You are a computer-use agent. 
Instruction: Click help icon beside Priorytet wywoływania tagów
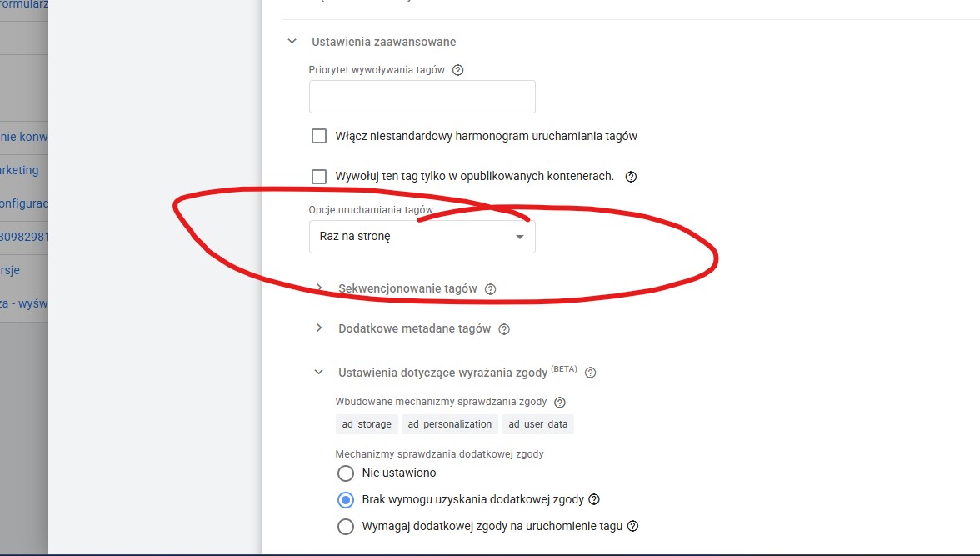(457, 70)
